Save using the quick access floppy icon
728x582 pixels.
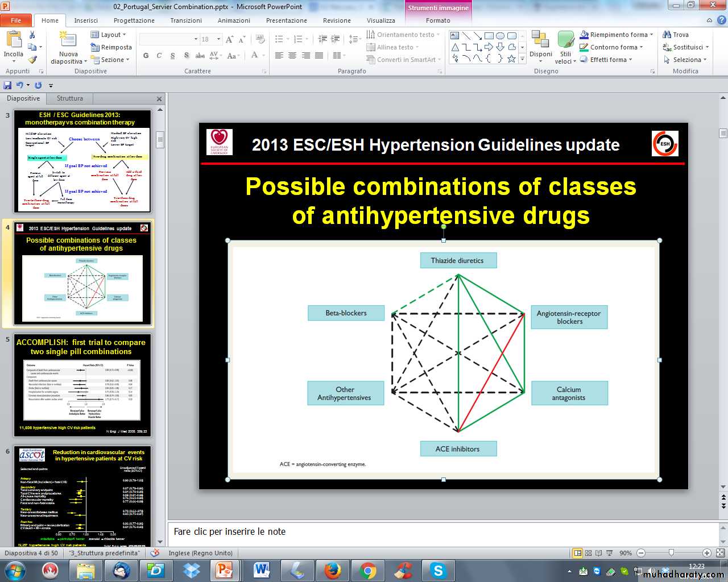click(x=7, y=85)
